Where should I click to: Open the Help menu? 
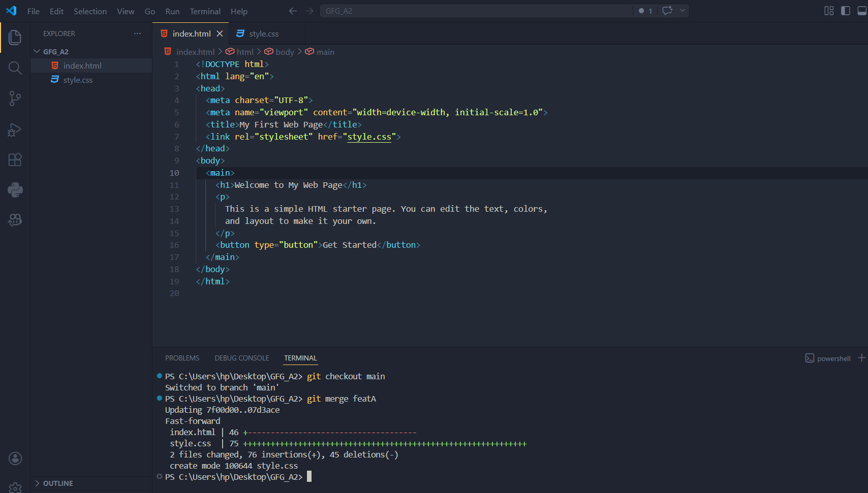pos(239,11)
